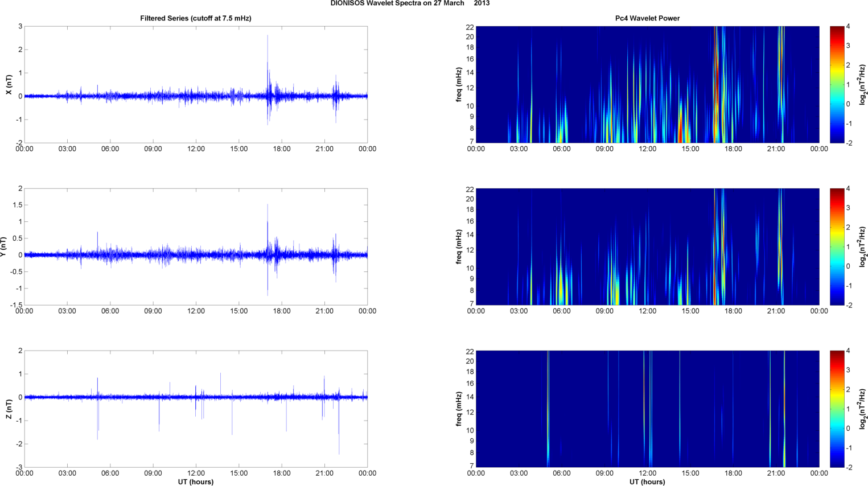
Task: Click the Y (nT) axis label
Action: [3, 247]
